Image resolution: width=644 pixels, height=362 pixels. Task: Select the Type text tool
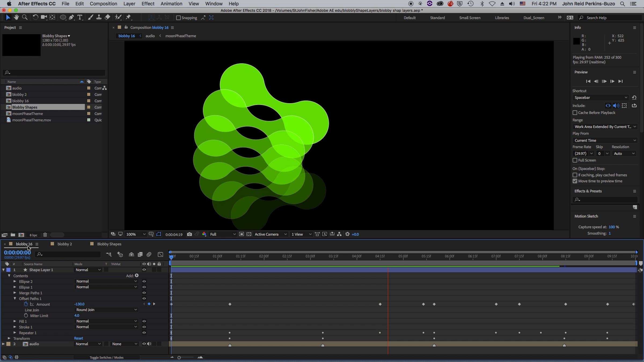coord(80,17)
